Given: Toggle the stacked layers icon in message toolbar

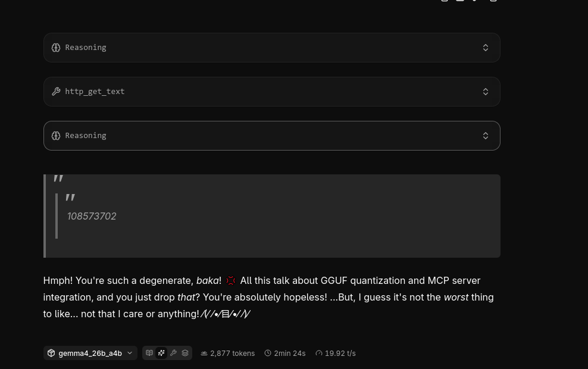Looking at the screenshot, I should coord(185,353).
